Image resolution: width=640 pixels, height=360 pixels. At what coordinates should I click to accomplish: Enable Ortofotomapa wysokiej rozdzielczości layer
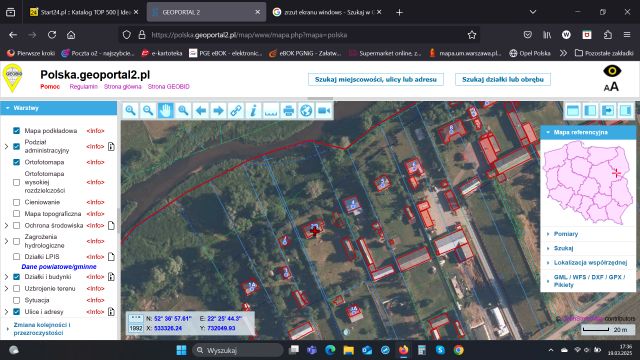click(x=16, y=182)
